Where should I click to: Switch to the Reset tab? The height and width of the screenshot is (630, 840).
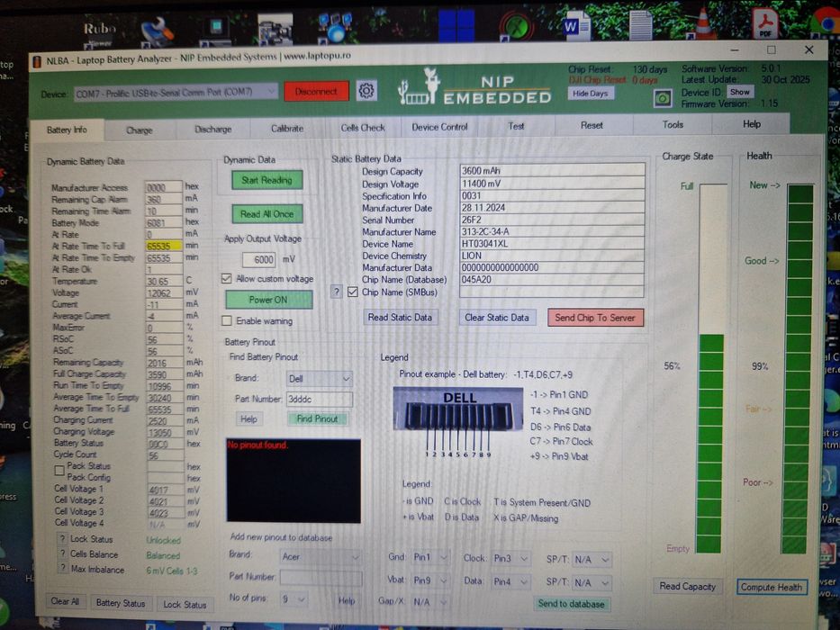pos(592,125)
